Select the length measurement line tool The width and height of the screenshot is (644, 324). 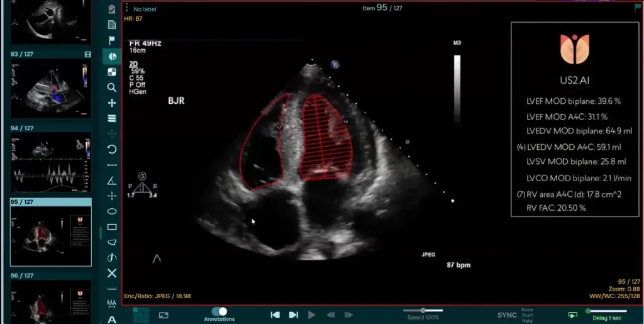point(112,165)
